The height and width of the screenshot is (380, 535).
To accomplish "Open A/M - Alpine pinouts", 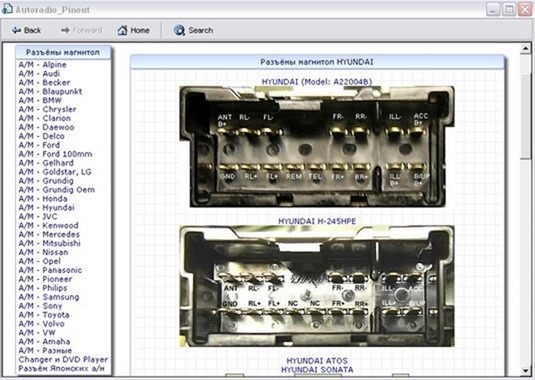I will click(42, 64).
